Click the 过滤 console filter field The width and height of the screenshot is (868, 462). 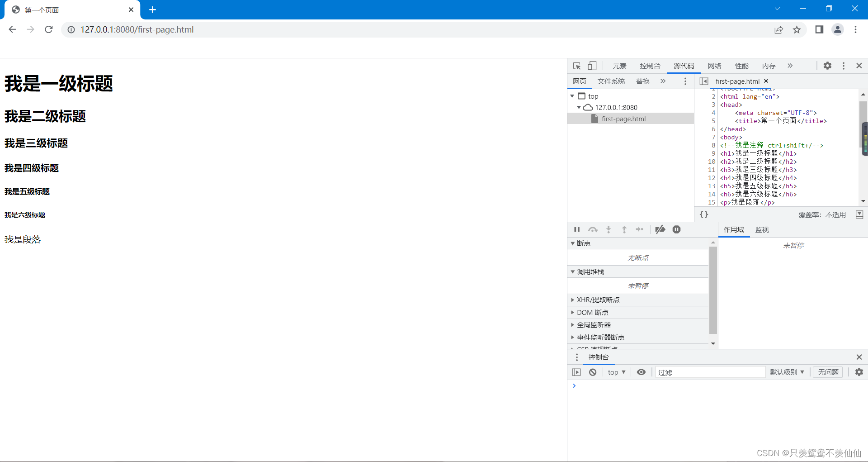[710, 372]
